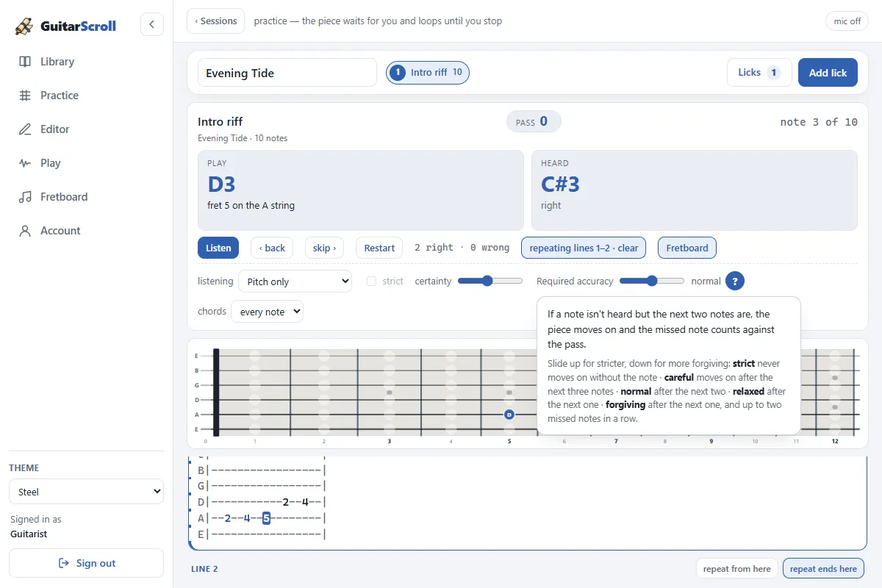This screenshot has height=588, width=882.
Task: Toggle the mic off pill
Action: tap(847, 21)
